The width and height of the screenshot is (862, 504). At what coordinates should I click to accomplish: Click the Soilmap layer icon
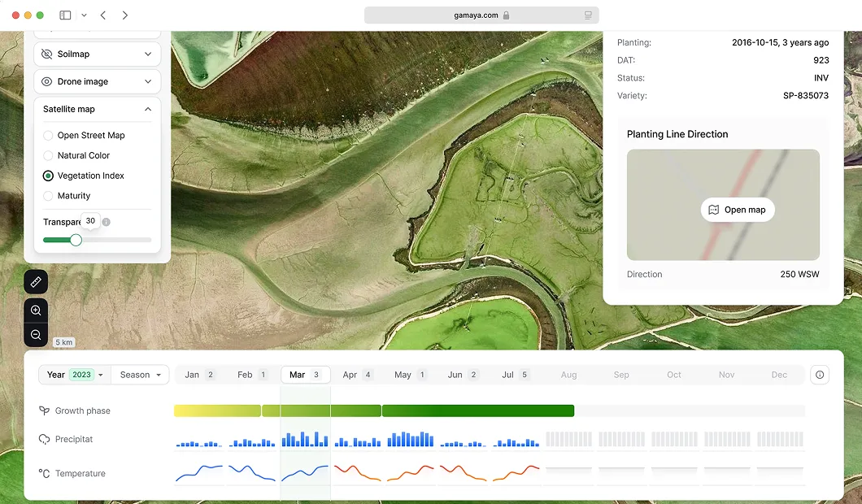click(50, 54)
